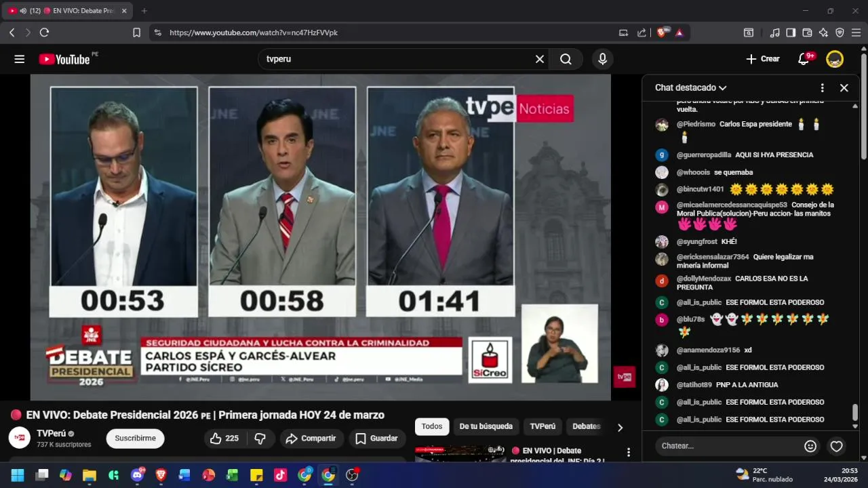Open the TVPerú channel name
This screenshot has height=488, width=868.
coord(52,433)
